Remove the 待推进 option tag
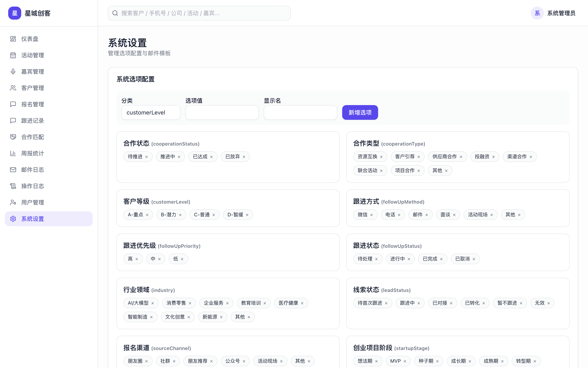Viewport: 588px width, 368px height. pyautogui.click(x=147, y=157)
